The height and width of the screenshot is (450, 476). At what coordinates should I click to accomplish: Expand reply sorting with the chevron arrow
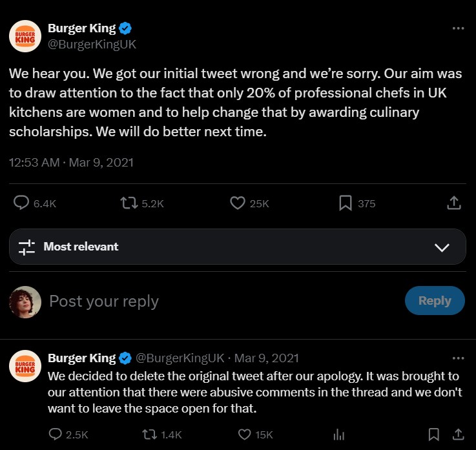(x=442, y=247)
